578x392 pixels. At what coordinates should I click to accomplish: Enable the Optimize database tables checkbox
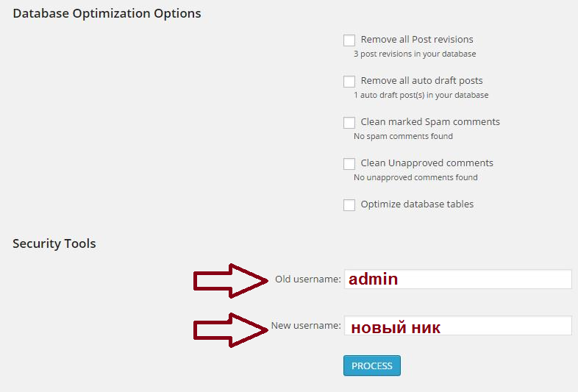click(349, 205)
